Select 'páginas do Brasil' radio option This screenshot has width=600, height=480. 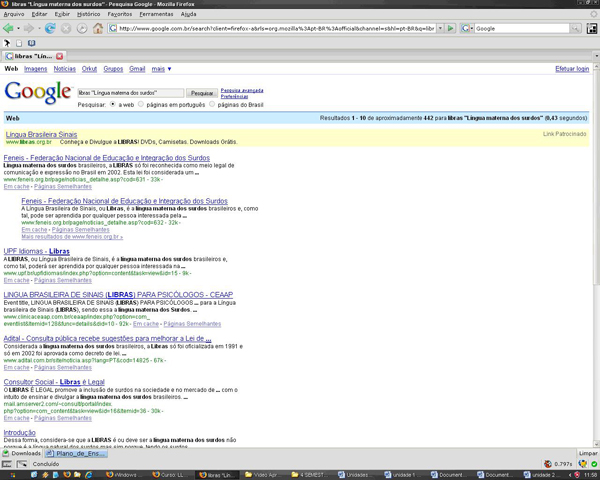click(212, 104)
